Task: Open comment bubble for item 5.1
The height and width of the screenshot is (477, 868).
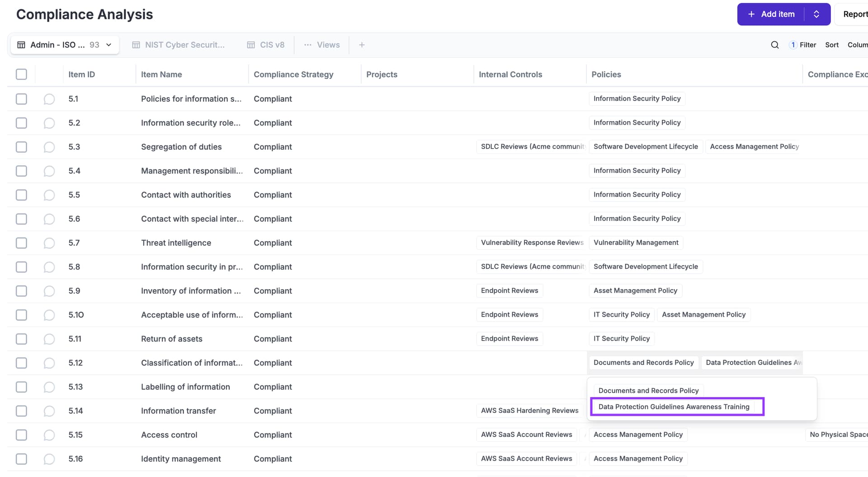Action: tap(49, 99)
